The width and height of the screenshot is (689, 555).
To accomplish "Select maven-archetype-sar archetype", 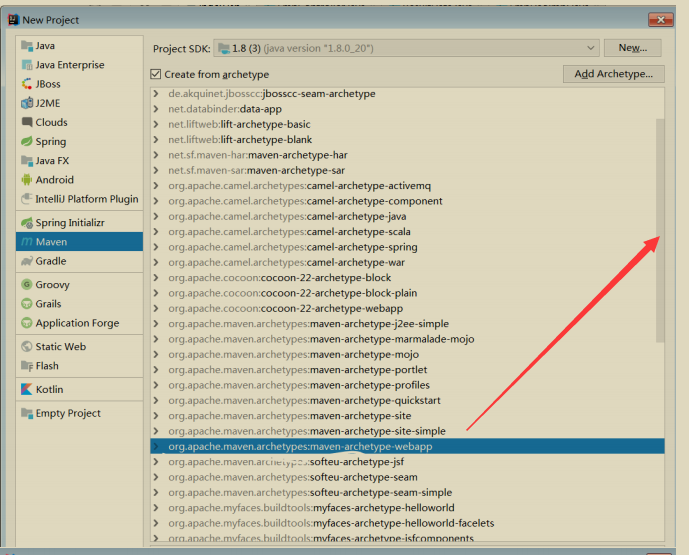I will [x=407, y=170].
